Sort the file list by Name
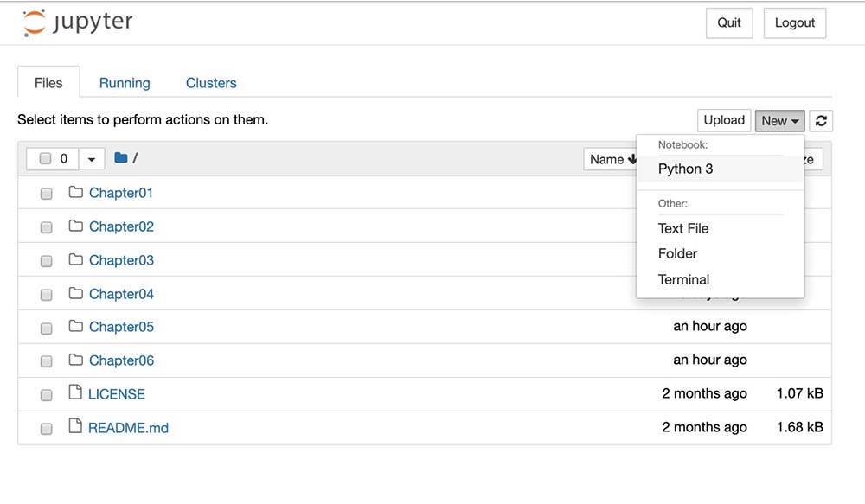 611,159
